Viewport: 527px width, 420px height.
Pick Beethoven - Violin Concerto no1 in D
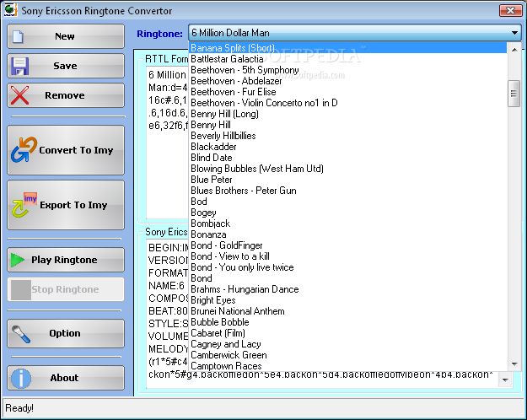pos(347,103)
